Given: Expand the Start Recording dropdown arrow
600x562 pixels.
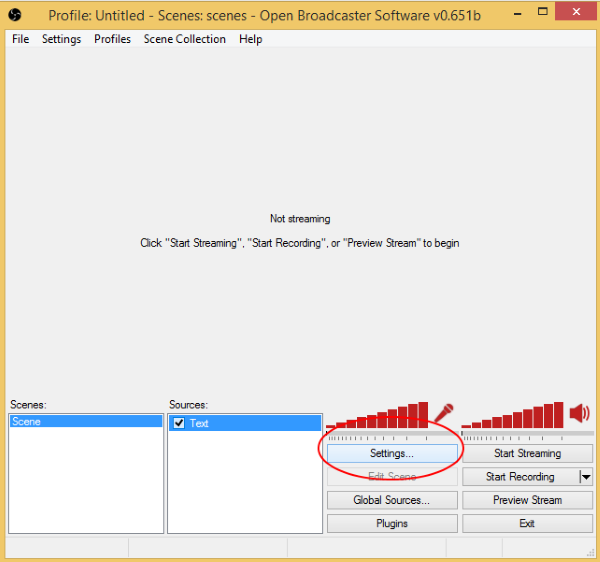Looking at the screenshot, I should pos(585,477).
